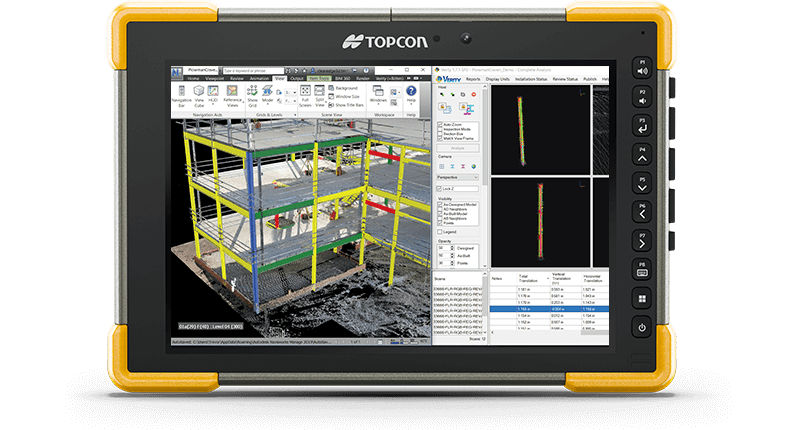Click the red circle icon in Verity toolbar
This screenshot has width=800, height=430.
[x=473, y=94]
